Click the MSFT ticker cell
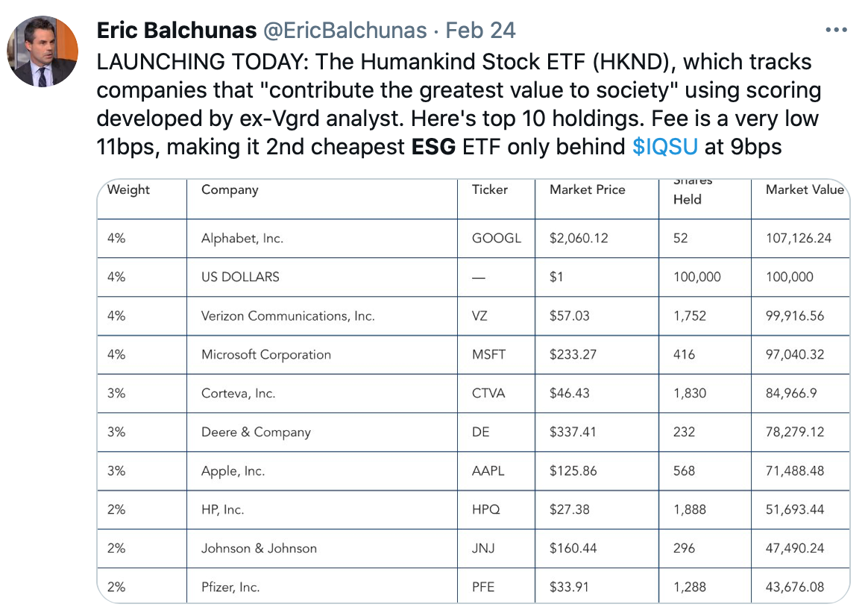 [x=489, y=355]
